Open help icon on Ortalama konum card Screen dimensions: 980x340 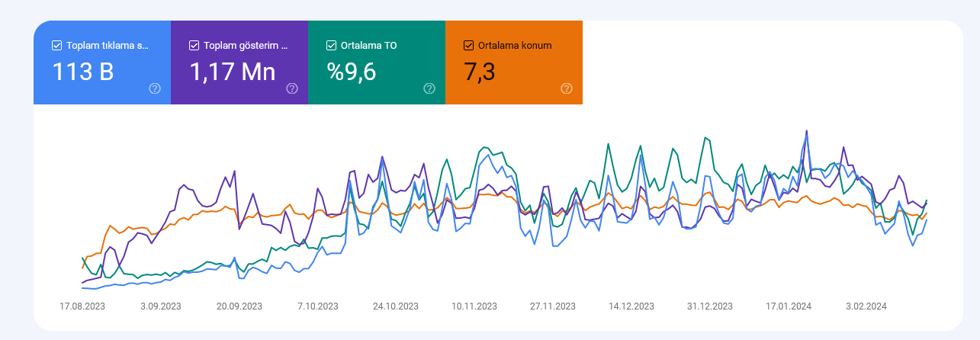567,88
